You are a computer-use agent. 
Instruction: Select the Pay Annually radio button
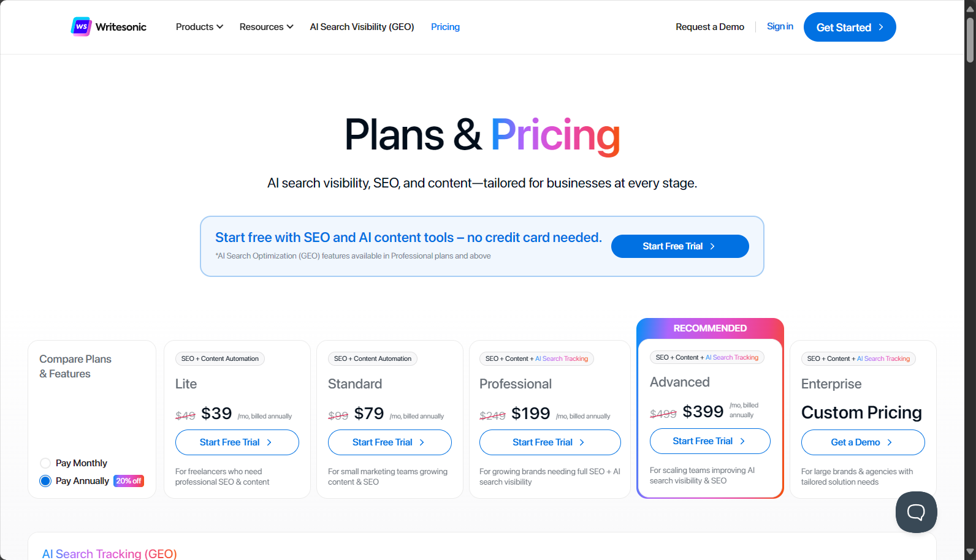click(45, 481)
